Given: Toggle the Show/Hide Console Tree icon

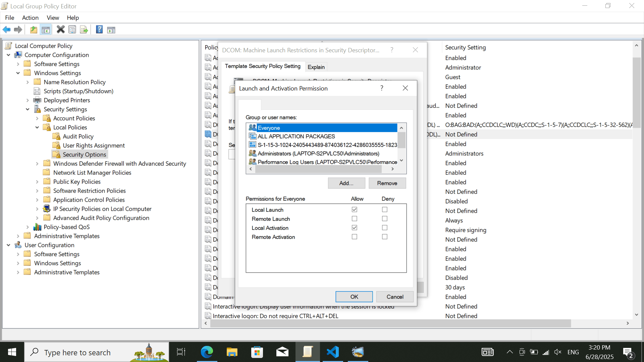Looking at the screenshot, I should 46,30.
